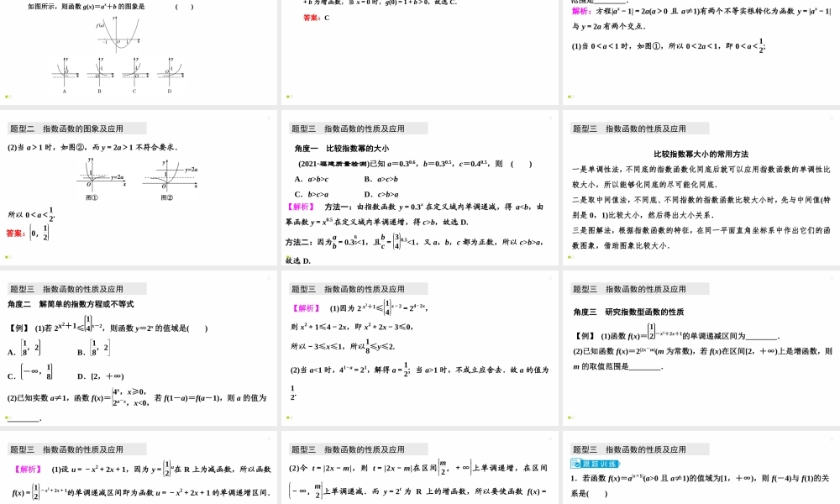
Task: Open the slide showing 答案：C
Action: [419, 52]
